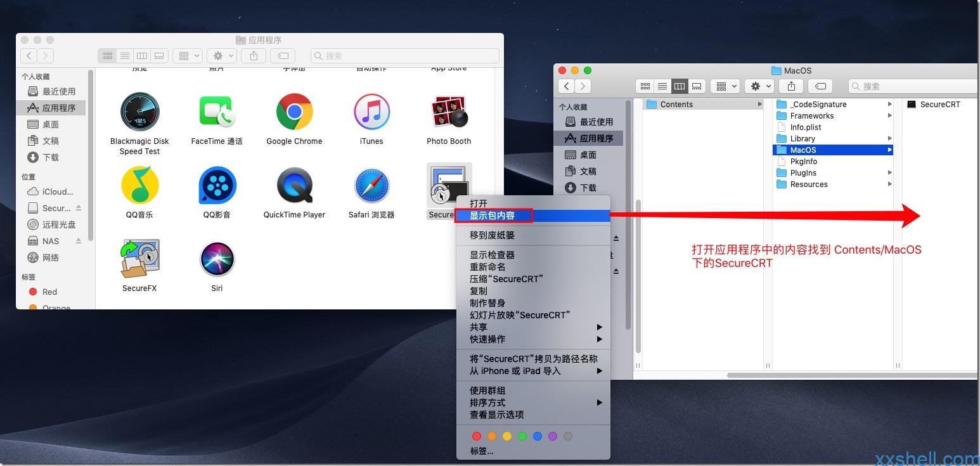The image size is (980, 466).
Task: Switch MacOS window to gallery view
Action: (697, 86)
